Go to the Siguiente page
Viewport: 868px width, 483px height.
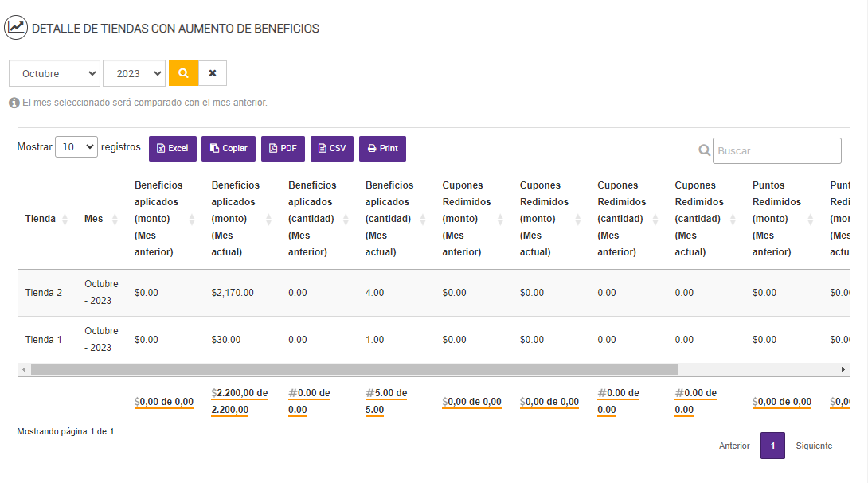click(x=814, y=446)
